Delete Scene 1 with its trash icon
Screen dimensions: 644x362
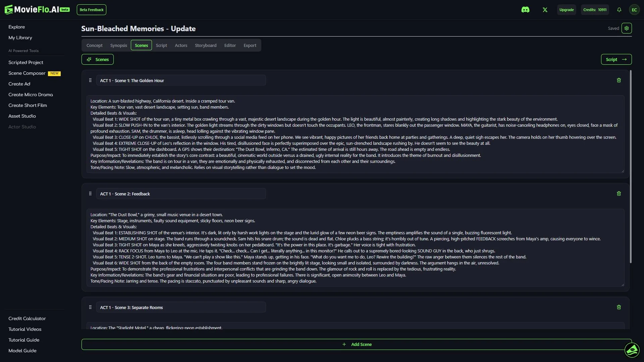[619, 80]
